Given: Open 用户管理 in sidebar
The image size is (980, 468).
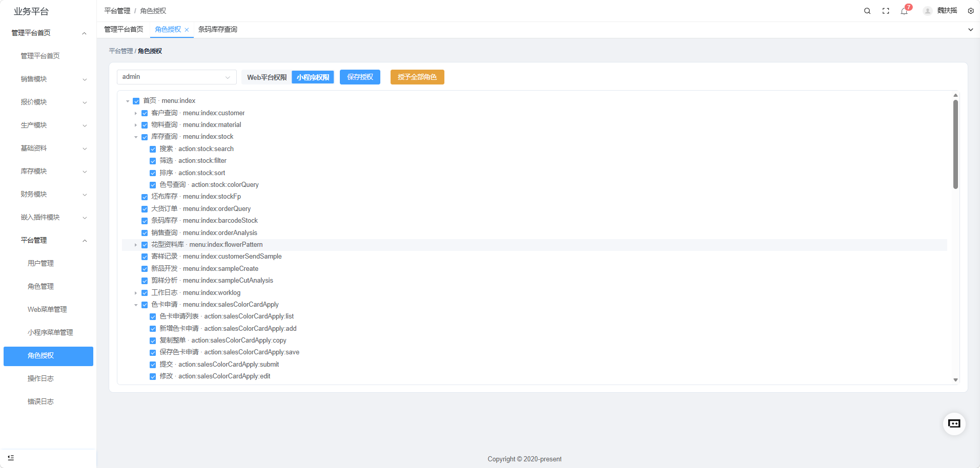Looking at the screenshot, I should click(48, 263).
